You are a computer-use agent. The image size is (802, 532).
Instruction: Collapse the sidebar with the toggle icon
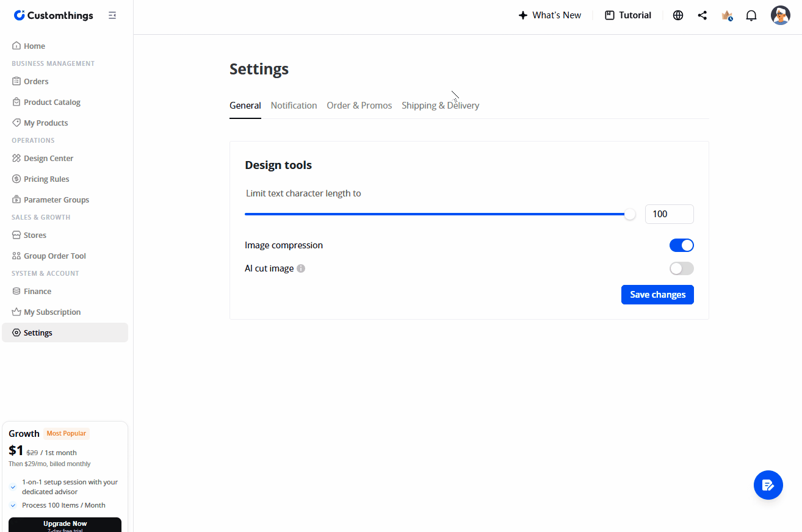pos(112,15)
